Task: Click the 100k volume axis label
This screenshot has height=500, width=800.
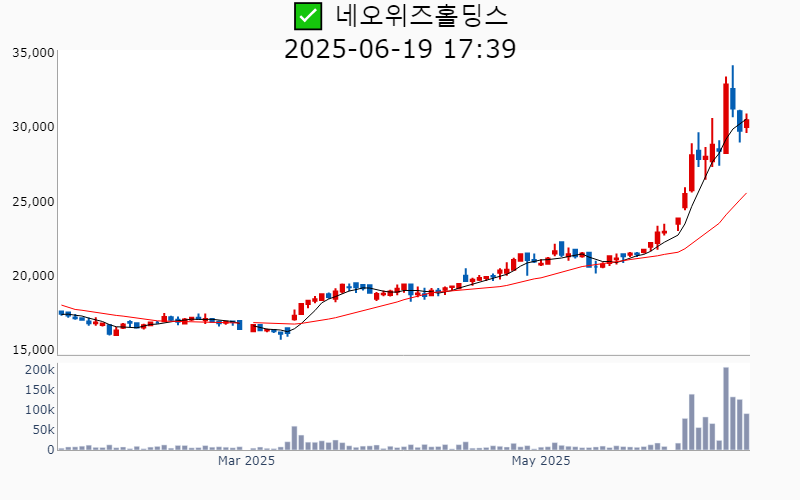Action: pyautogui.click(x=40, y=410)
